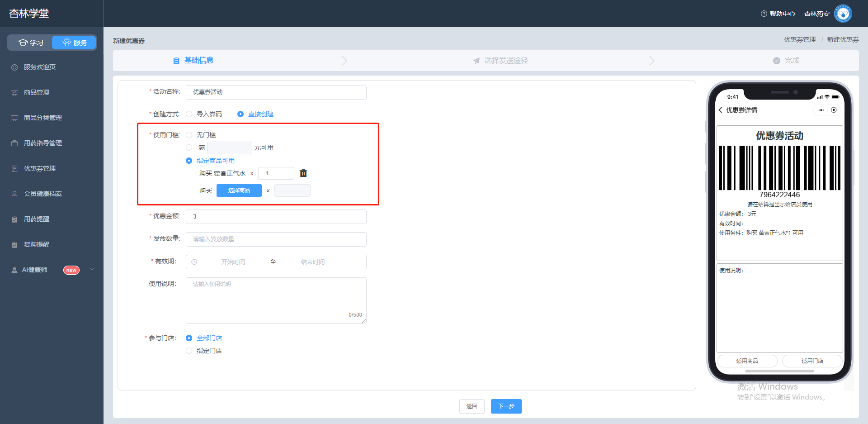Delete the 藿香正气水 product row via trash icon
Screen dimensions: 868x424
(303, 173)
